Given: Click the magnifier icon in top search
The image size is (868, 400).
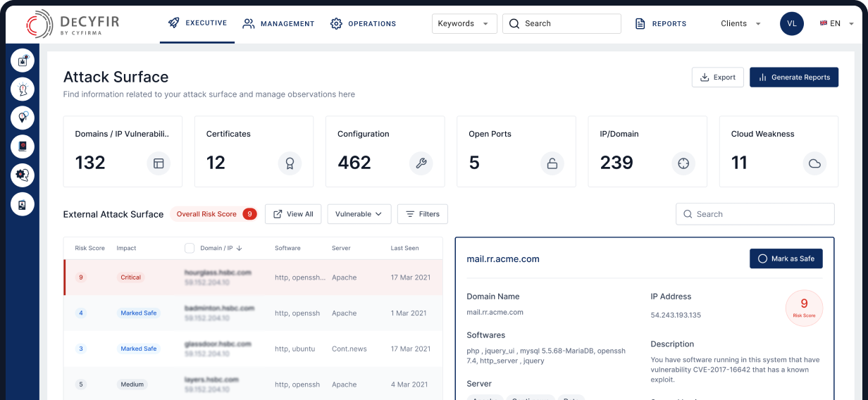Looking at the screenshot, I should 515,23.
